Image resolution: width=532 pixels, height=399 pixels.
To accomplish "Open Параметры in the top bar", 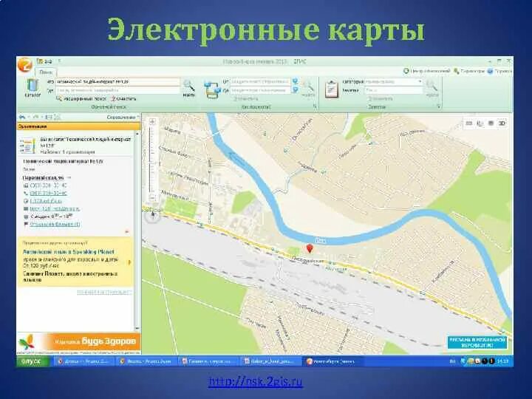I will point(469,71).
